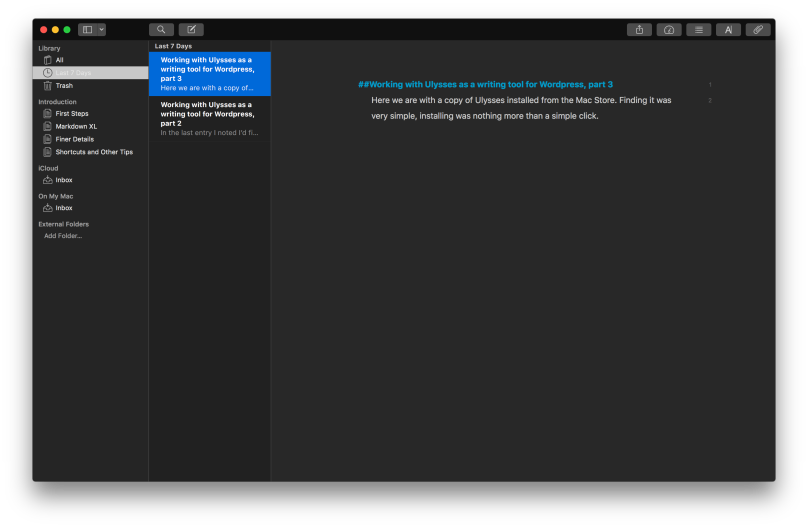Click the 'Here we are with a copy' paragraph

pyautogui.click(x=521, y=108)
